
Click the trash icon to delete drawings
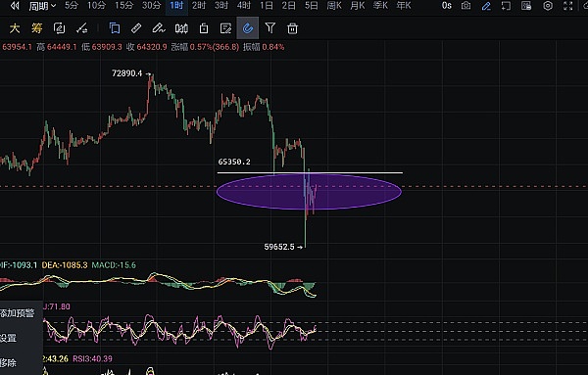(x=292, y=28)
